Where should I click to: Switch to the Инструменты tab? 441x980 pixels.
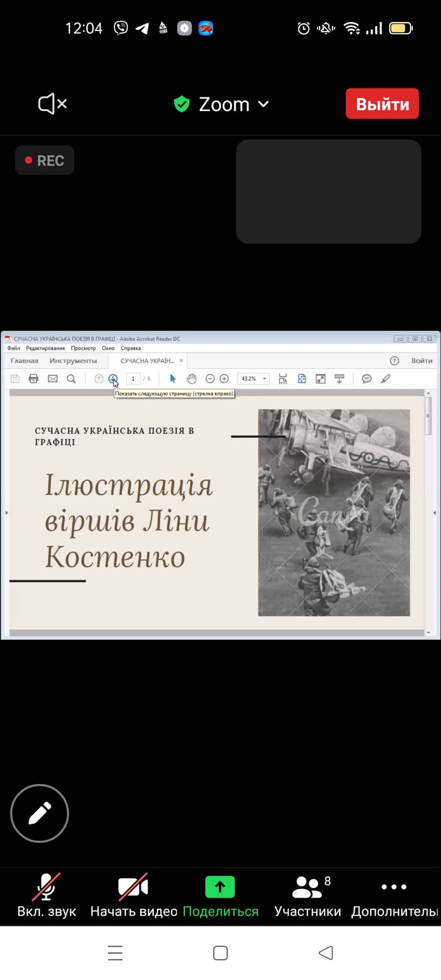[73, 361]
